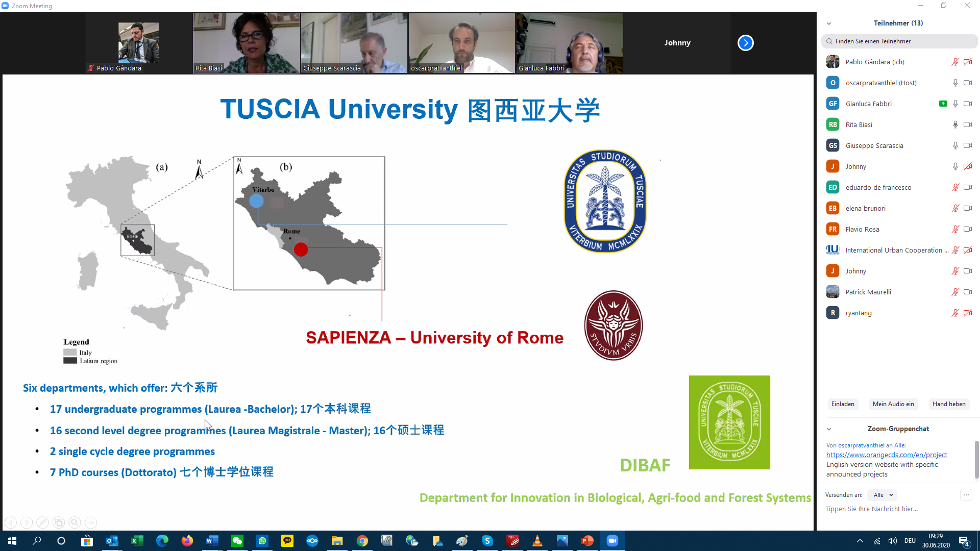This screenshot has height=551, width=980.
Task: Open the orangecds.com project link
Action: click(x=886, y=455)
